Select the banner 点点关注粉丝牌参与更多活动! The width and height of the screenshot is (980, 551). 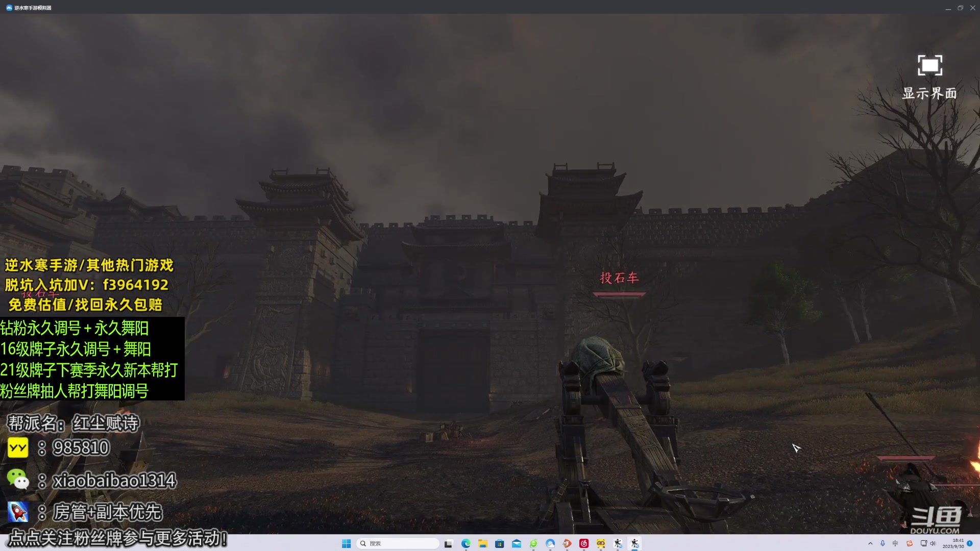pyautogui.click(x=118, y=538)
